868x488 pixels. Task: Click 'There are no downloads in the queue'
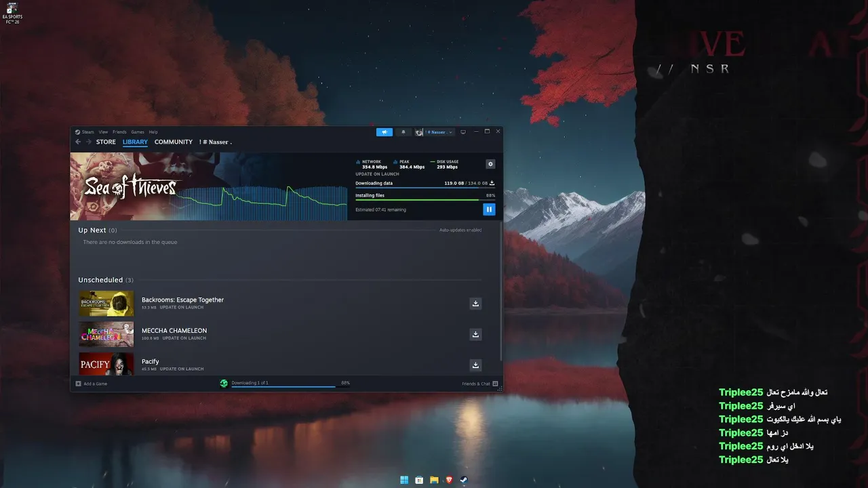[130, 242]
